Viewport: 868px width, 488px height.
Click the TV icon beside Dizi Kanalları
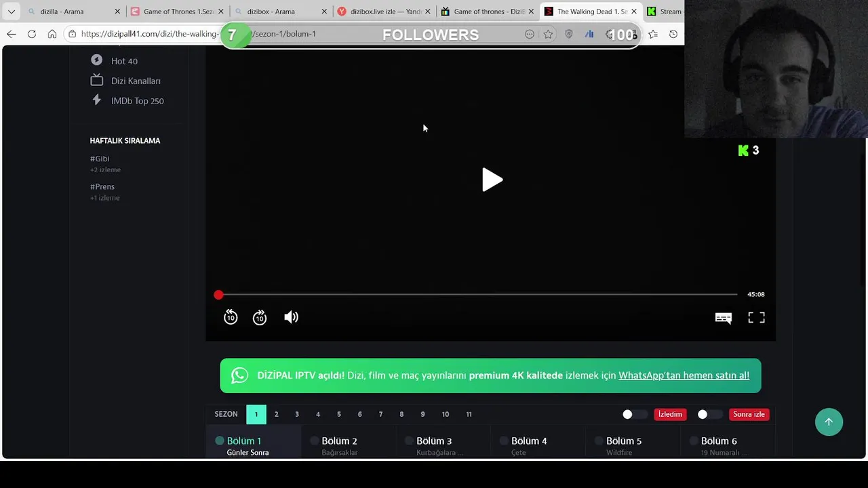point(96,80)
